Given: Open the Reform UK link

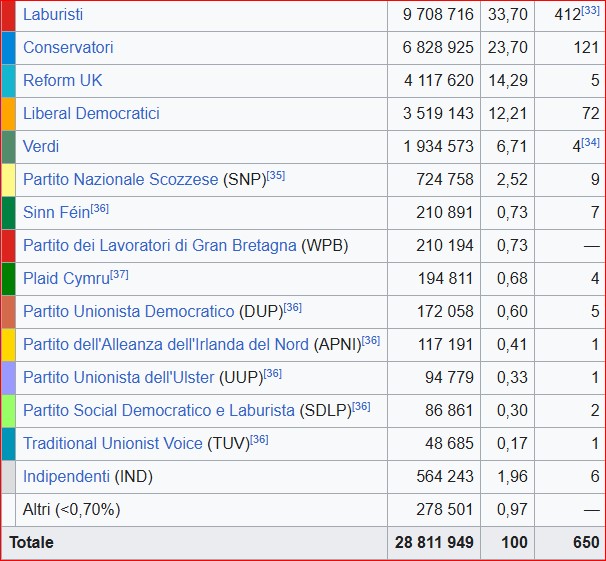Looking at the screenshot, I should point(62,81).
